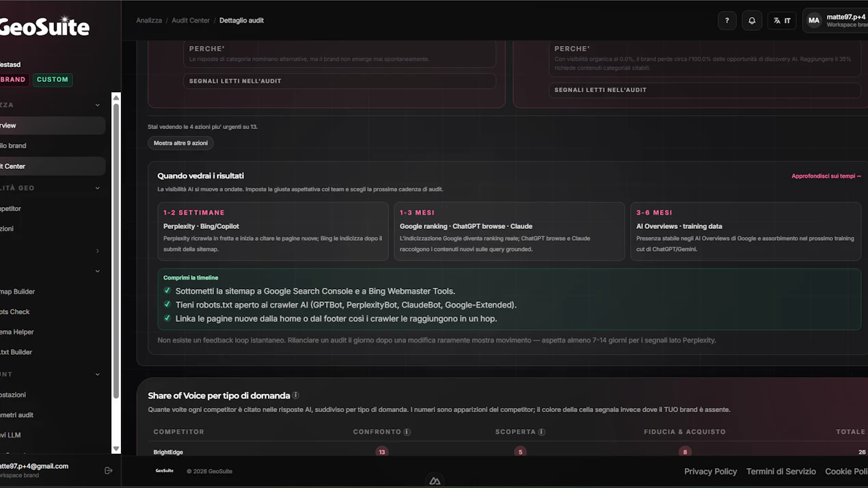The image size is (868, 488).
Task: Open the notifications bell
Action: (x=752, y=21)
